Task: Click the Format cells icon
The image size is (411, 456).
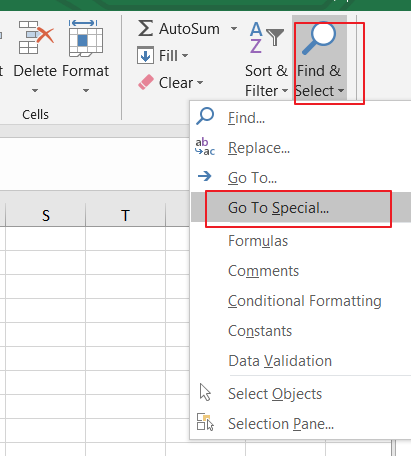Action: [85, 38]
